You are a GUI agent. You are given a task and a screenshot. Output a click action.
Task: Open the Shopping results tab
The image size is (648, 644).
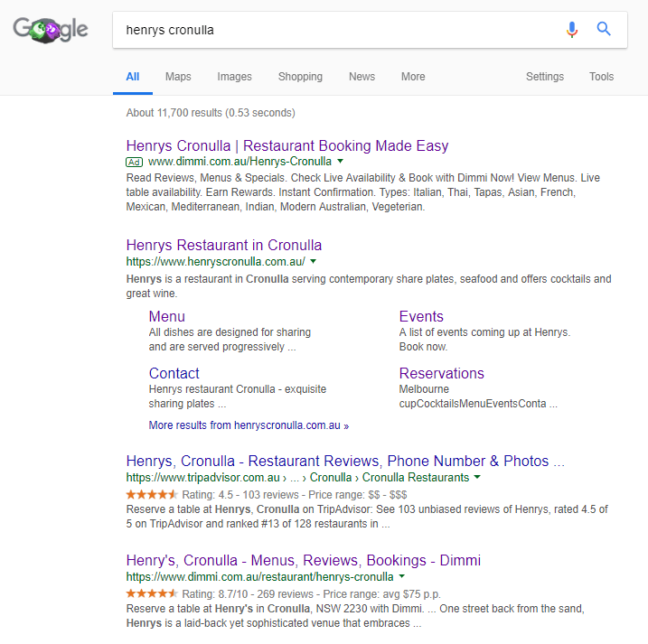click(300, 77)
